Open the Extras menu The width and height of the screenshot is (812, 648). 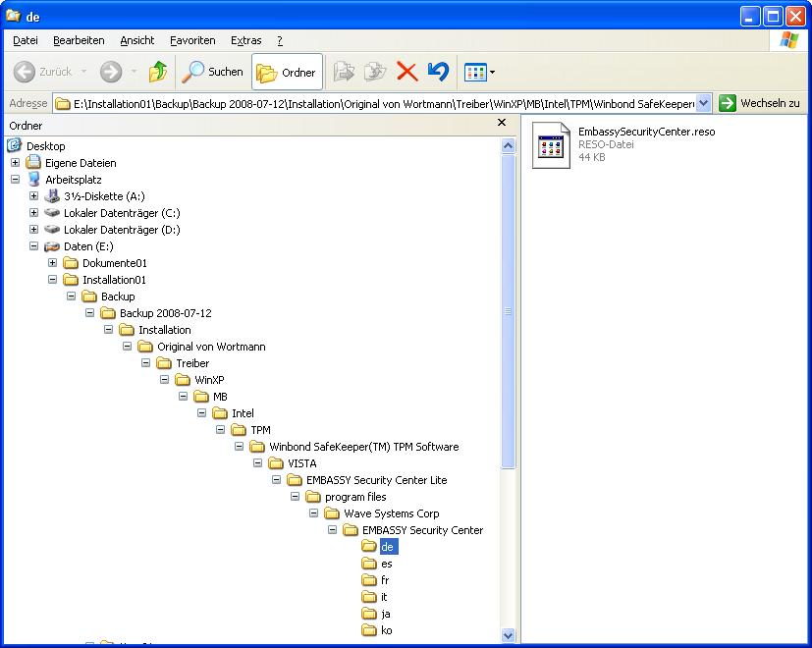click(x=246, y=40)
